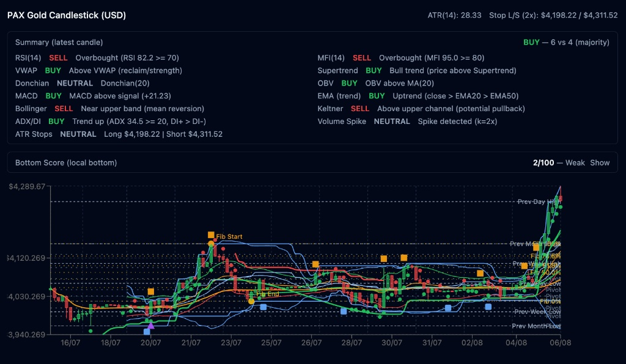
Task: Click the MACD above signal (+21.23) row
Action: tap(93, 96)
